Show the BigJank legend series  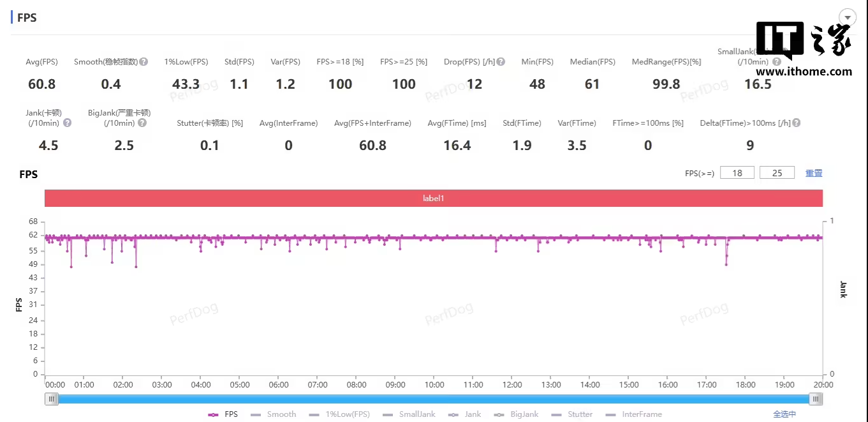[516, 414]
